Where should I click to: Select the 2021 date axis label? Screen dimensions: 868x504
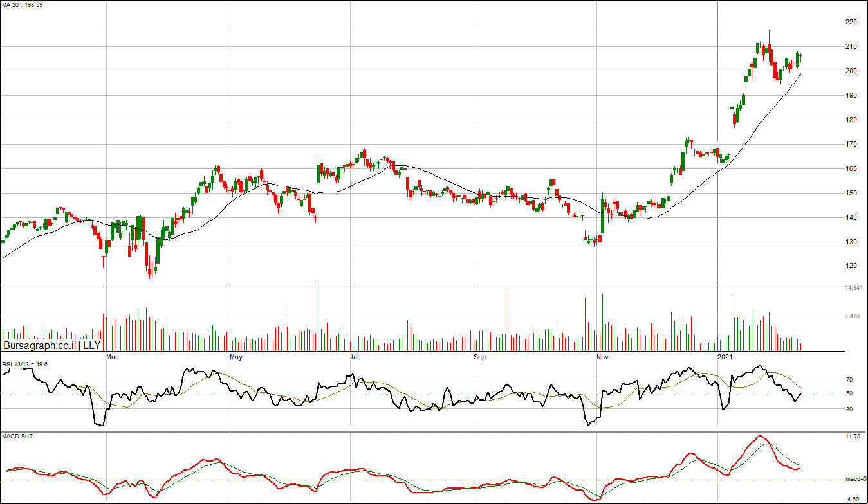click(725, 355)
